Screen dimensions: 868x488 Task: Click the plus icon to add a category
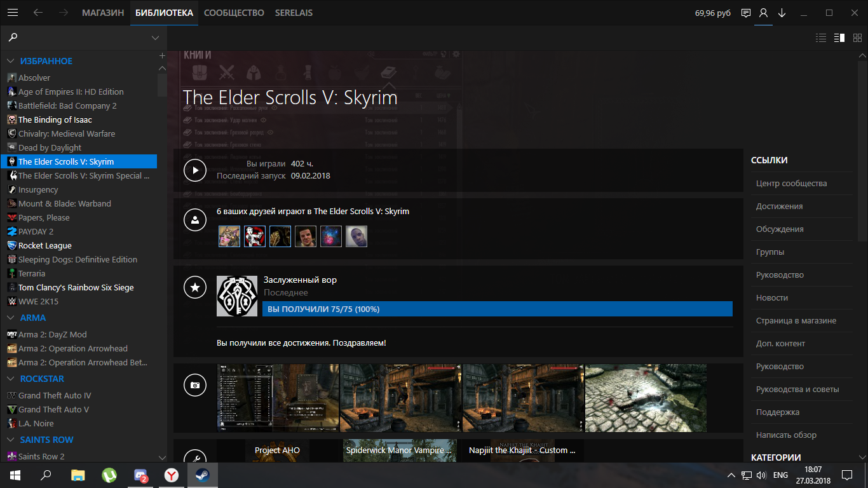pyautogui.click(x=162, y=56)
